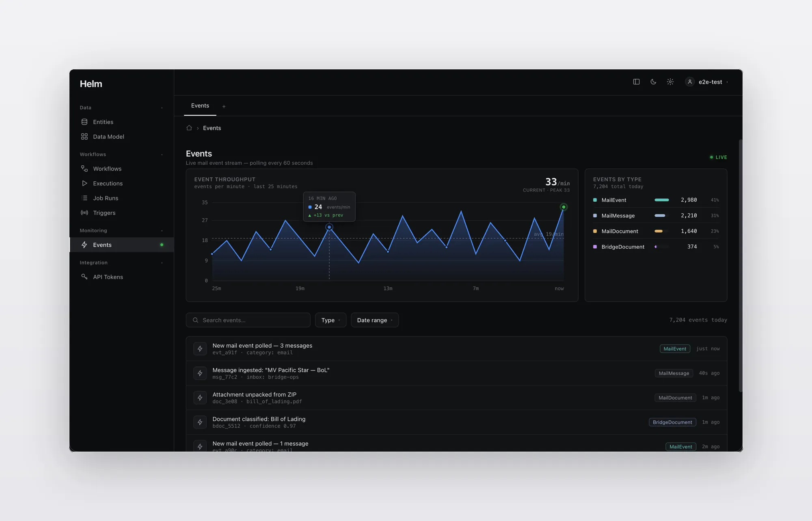The height and width of the screenshot is (521, 812).
Task: Click the search magnifier icon
Action: click(196, 320)
